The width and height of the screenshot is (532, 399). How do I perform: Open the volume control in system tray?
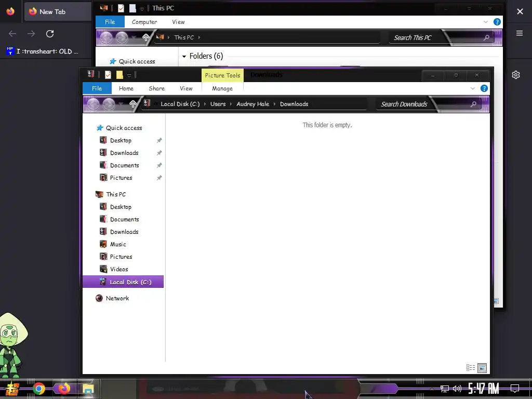(x=457, y=389)
